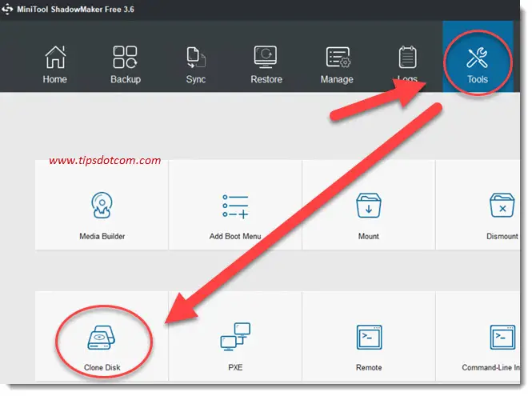The height and width of the screenshot is (396, 532).
Task: Start the Clone Disk tool
Action: pyautogui.click(x=102, y=336)
